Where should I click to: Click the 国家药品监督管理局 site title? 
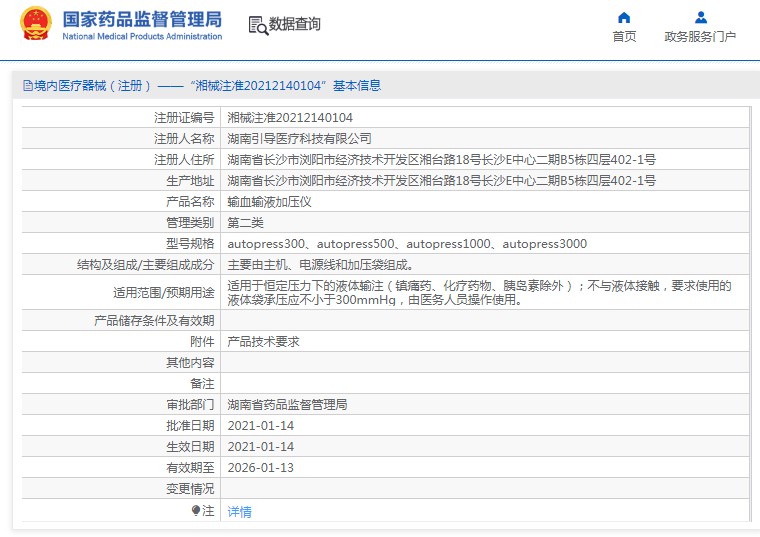[x=142, y=20]
